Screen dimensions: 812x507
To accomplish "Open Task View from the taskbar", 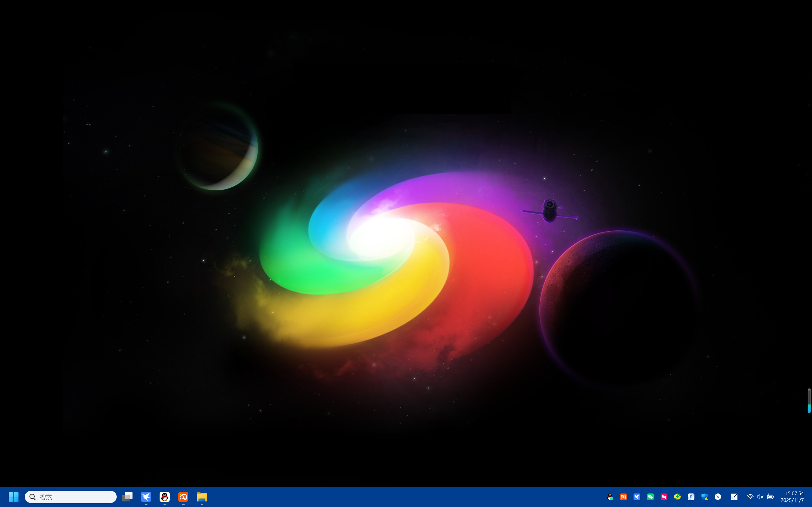I will (x=127, y=497).
